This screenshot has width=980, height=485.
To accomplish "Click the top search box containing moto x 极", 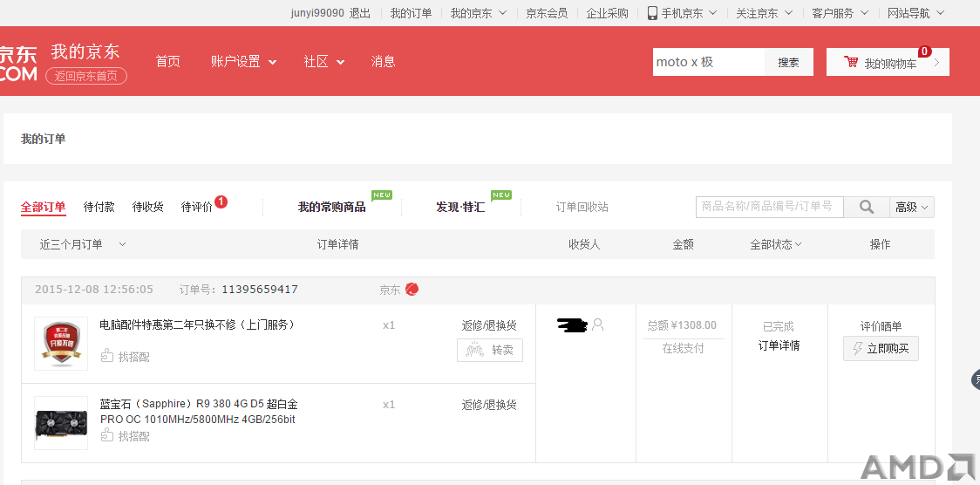I will point(709,62).
